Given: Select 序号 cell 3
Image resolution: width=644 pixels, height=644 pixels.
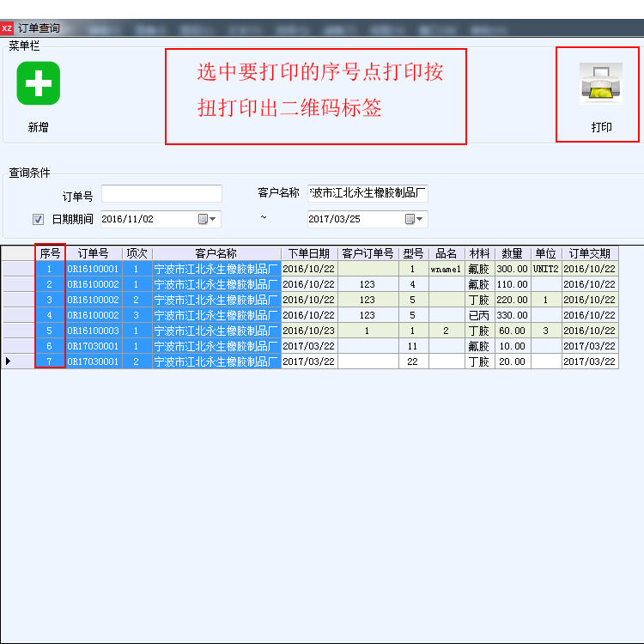Looking at the screenshot, I should 50,300.
